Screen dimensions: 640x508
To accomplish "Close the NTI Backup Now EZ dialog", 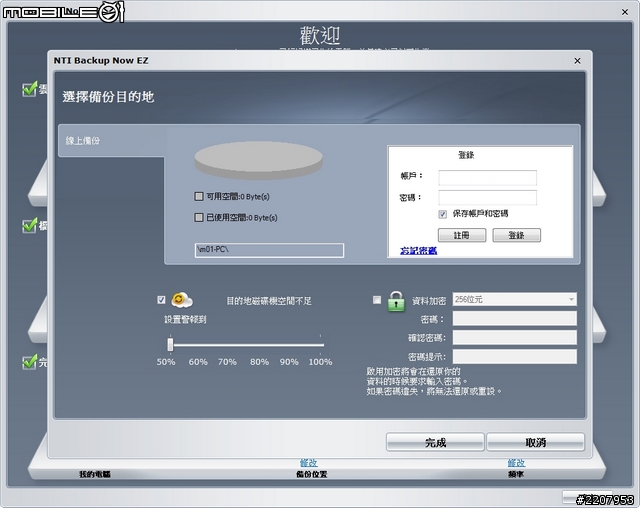I will pyautogui.click(x=577, y=61).
